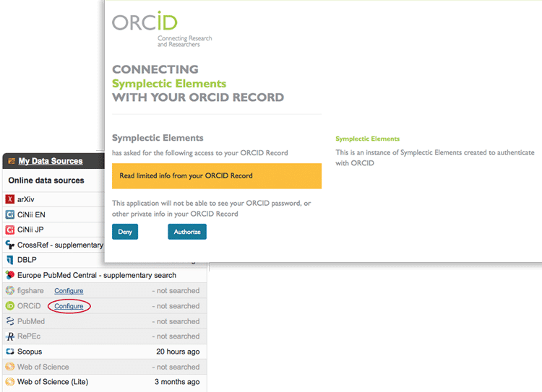This screenshot has height=392, width=542.
Task: Click 'Connecting Research and Researchers' tagline
Action: 184,41
